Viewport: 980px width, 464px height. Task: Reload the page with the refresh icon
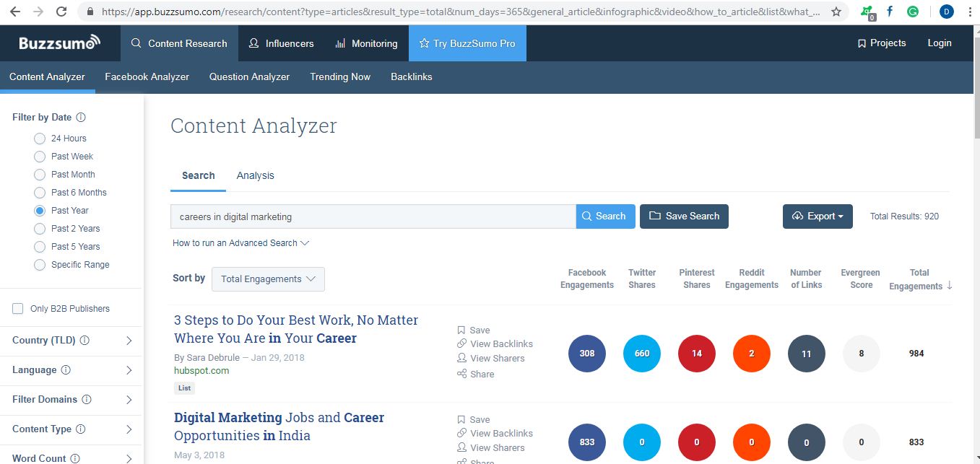(x=62, y=12)
